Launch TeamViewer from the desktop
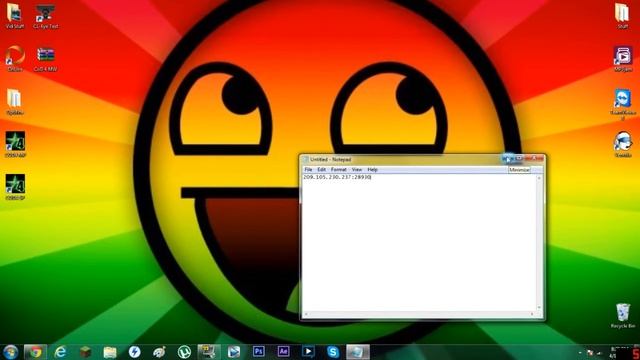 (x=623, y=103)
